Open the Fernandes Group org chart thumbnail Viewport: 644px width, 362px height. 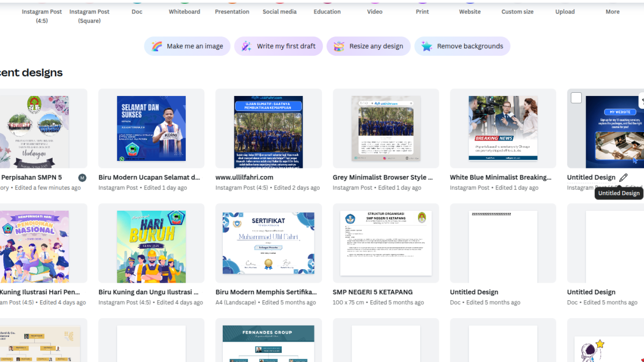[268, 344]
